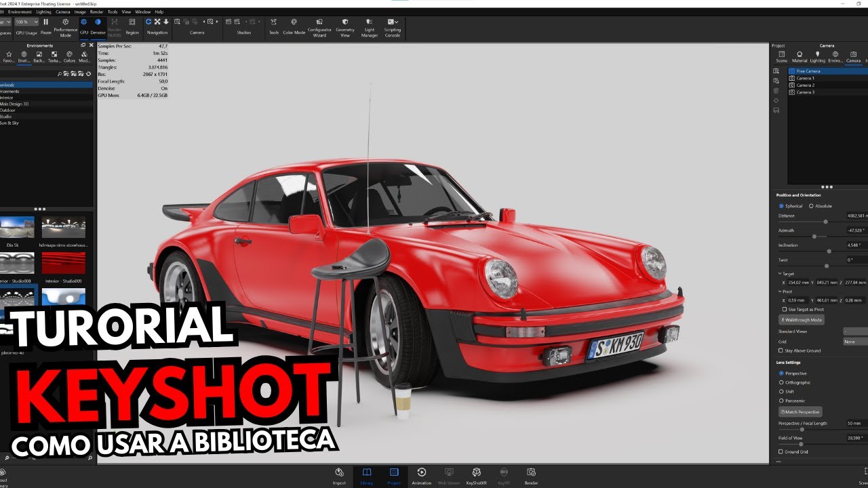Pause the real-time render
868x488 pixels.
[x=45, y=26]
